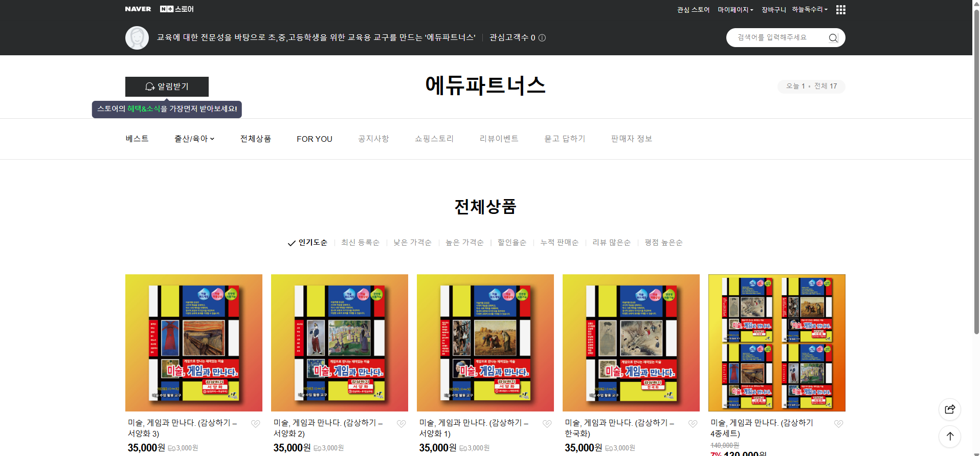Sort by 높은 가격순
Screen dimensions: 980x456
[x=465, y=243]
